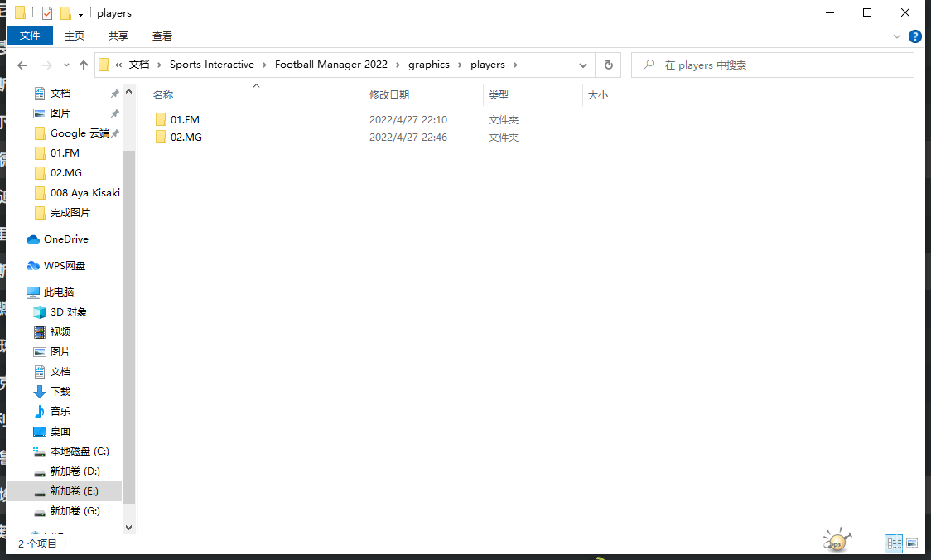The width and height of the screenshot is (931, 560).
Task: Click the Properties icon in the title bar
Action: pos(47,13)
